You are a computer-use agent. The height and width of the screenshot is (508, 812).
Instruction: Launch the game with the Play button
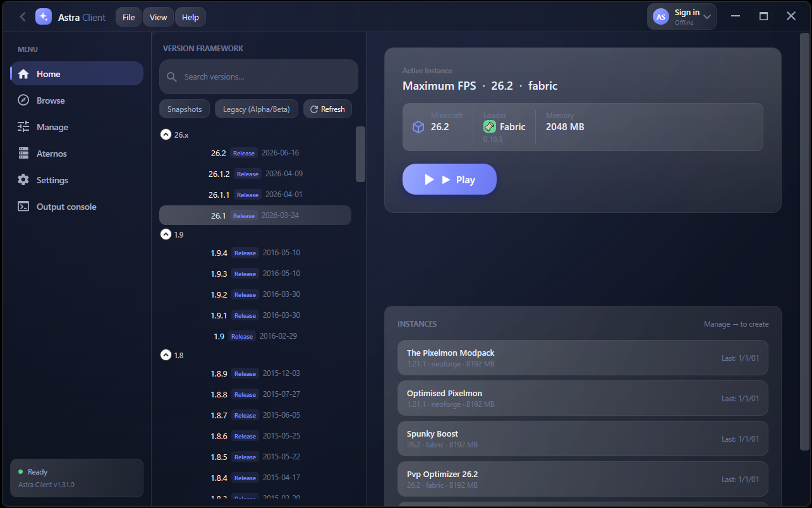449,179
